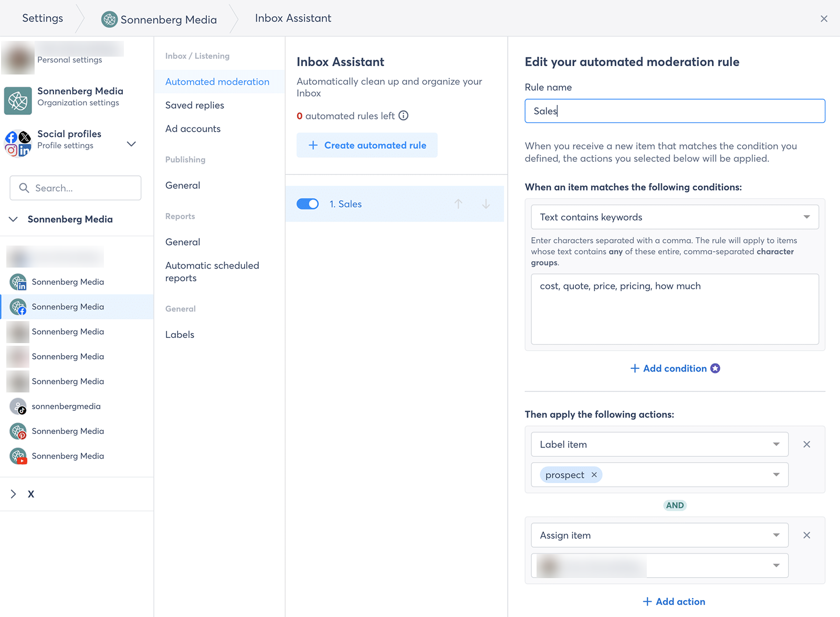Click Create automated rule button

(367, 145)
